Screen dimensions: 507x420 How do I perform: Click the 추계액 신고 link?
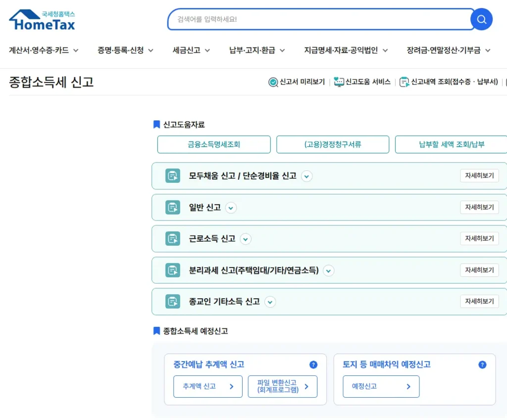[207, 386]
